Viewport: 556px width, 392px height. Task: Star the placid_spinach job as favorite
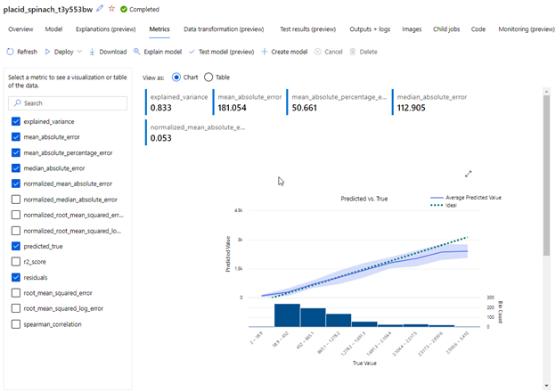click(x=111, y=9)
